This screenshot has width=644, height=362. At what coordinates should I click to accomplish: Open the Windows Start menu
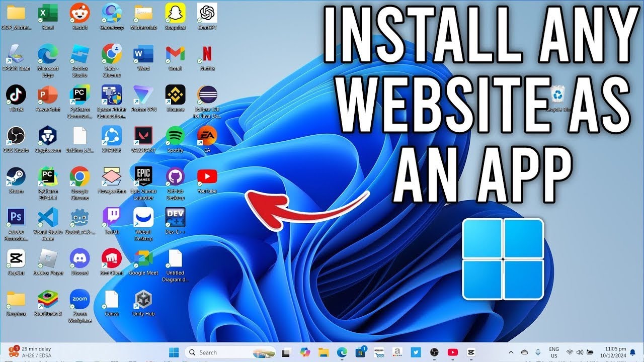coord(174,352)
